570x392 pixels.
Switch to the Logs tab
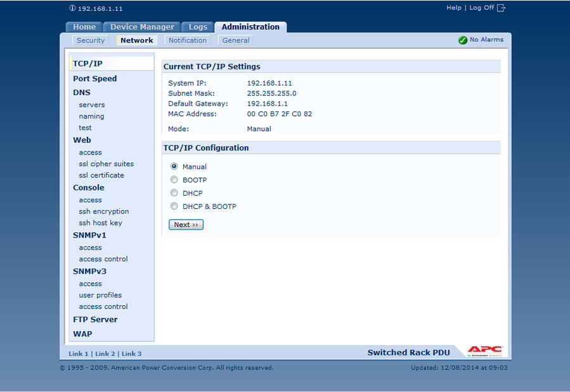(x=198, y=27)
